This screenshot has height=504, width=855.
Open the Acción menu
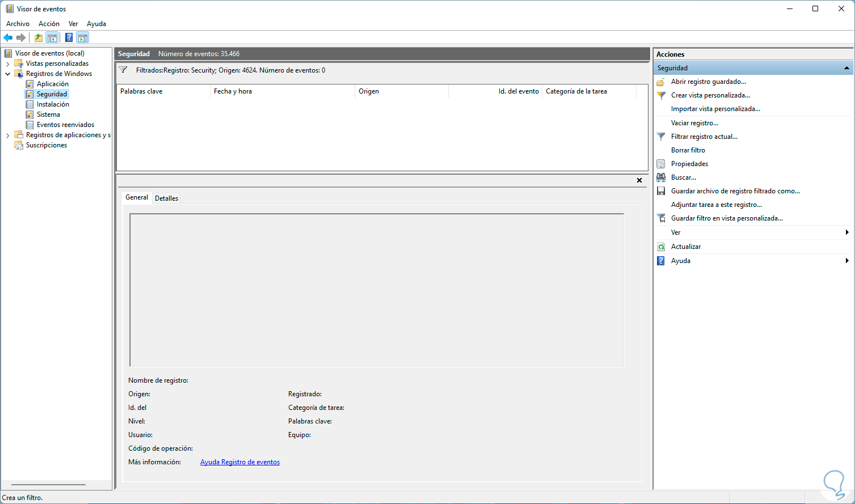(x=49, y=24)
